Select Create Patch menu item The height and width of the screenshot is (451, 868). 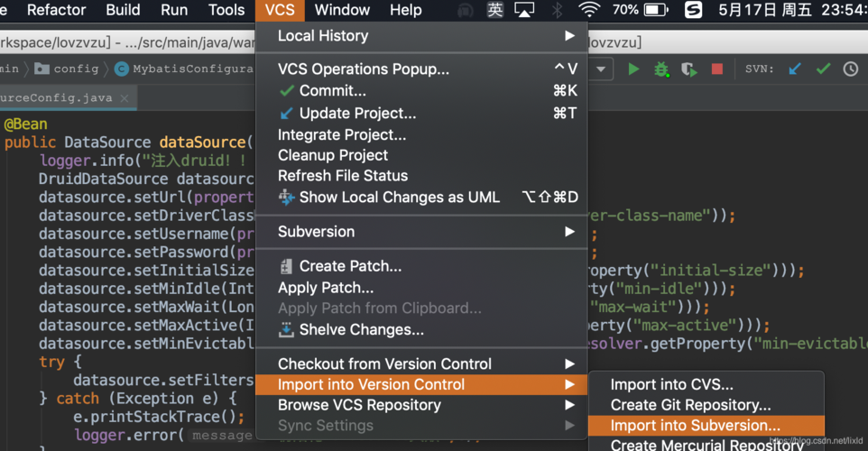421,266
